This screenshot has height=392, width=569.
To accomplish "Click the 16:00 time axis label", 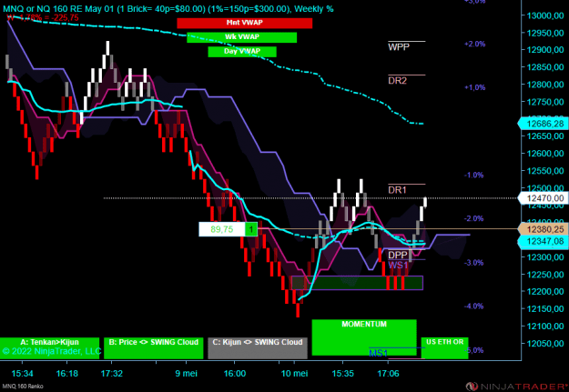I will point(234,373).
